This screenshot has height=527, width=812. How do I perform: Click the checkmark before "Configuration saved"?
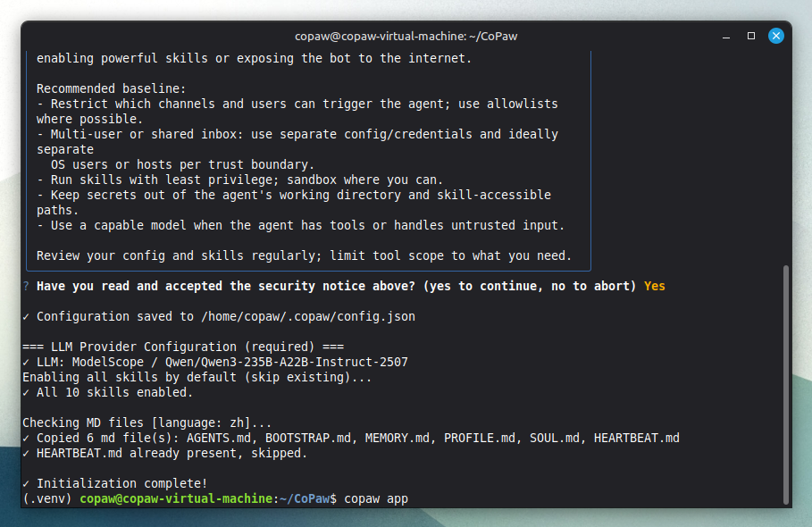point(26,317)
